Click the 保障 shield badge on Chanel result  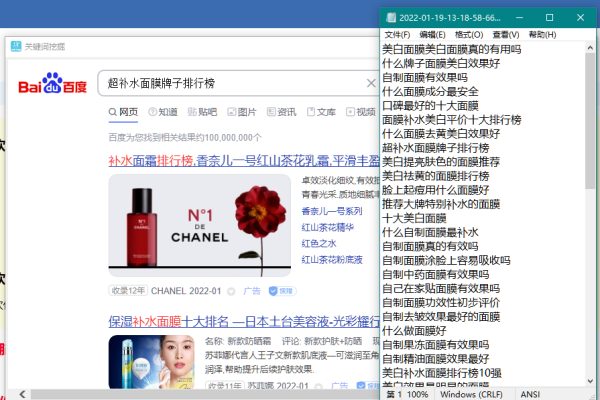282,291
